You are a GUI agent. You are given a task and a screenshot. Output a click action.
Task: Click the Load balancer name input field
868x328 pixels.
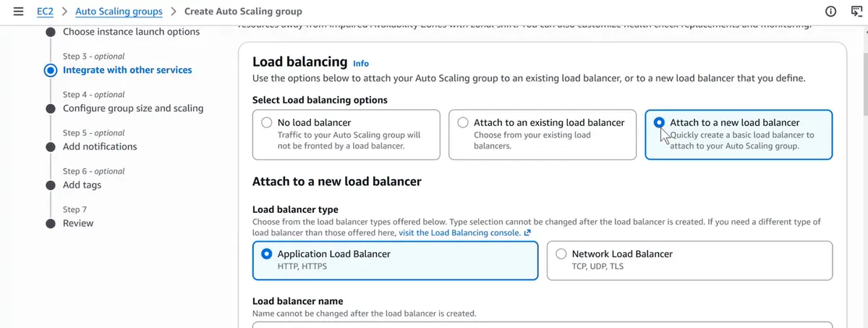tap(542, 325)
